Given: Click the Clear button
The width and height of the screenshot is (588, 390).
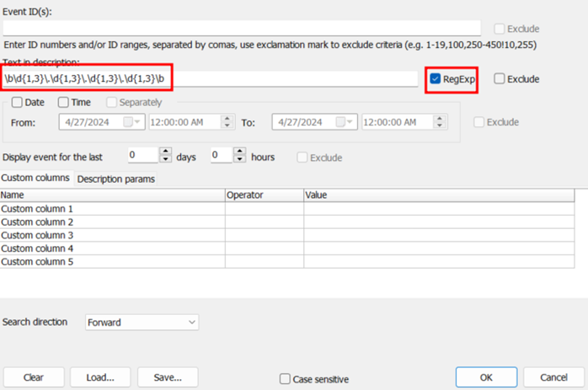Looking at the screenshot, I should click(34, 377).
